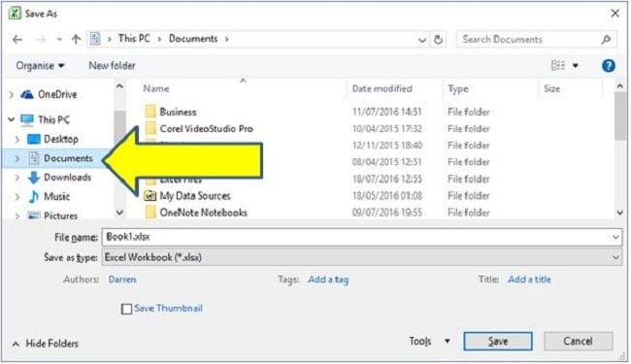Select 'Documents' breadcrumb in address bar
Viewport: 631px width, 364px height.
(193, 39)
